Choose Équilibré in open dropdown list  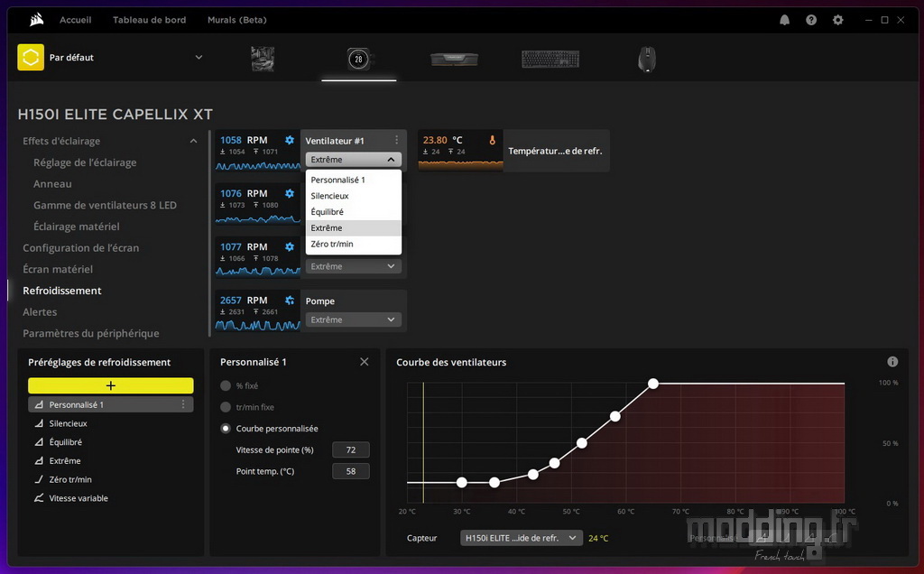[354, 211]
